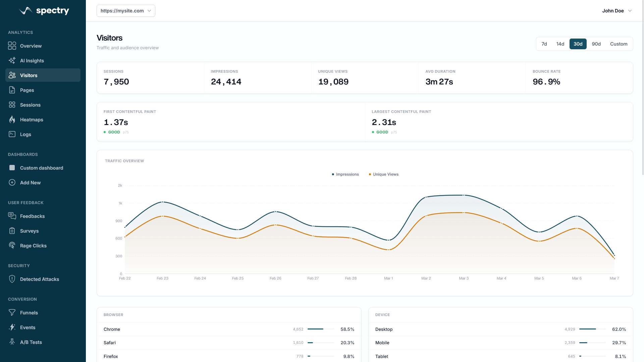Screen dimensions: 644x362
Task: Go to the Pages section
Action: 27,90
